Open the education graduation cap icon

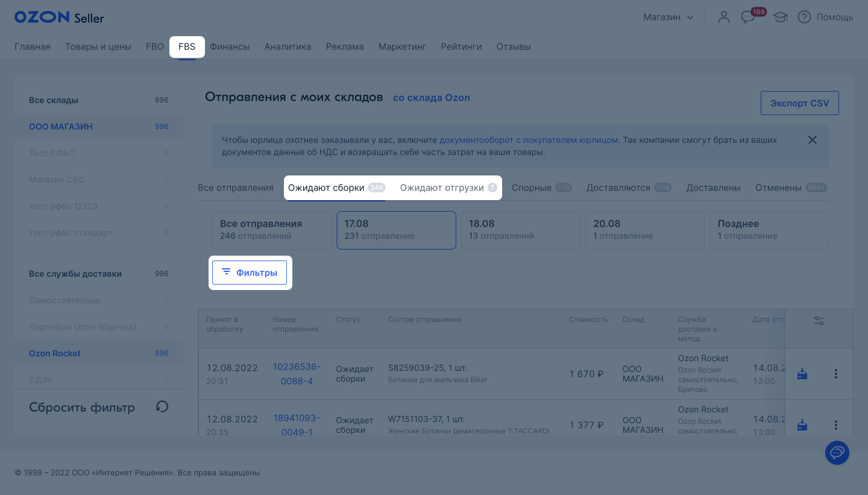click(x=781, y=17)
